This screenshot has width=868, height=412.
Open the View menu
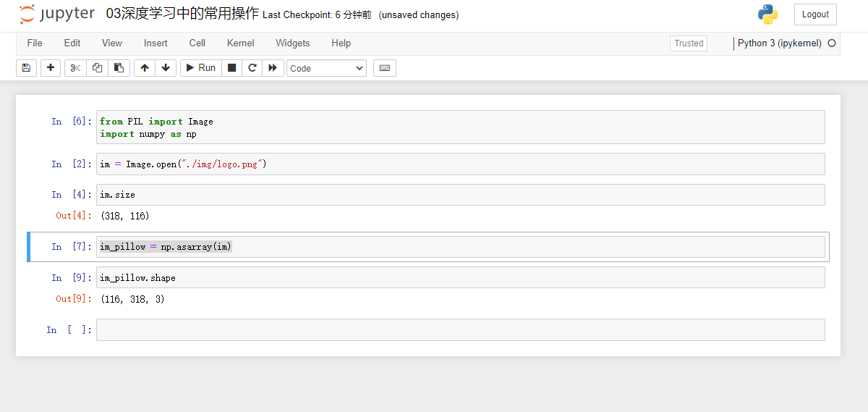click(112, 43)
